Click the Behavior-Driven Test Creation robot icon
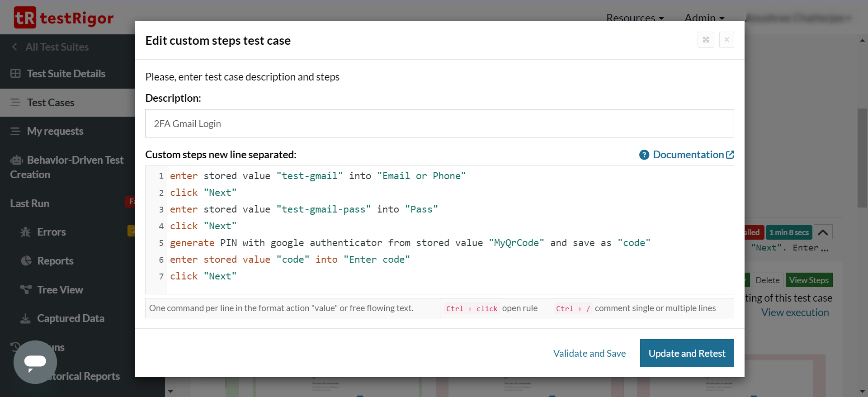This screenshot has height=397, width=868. coord(17,160)
